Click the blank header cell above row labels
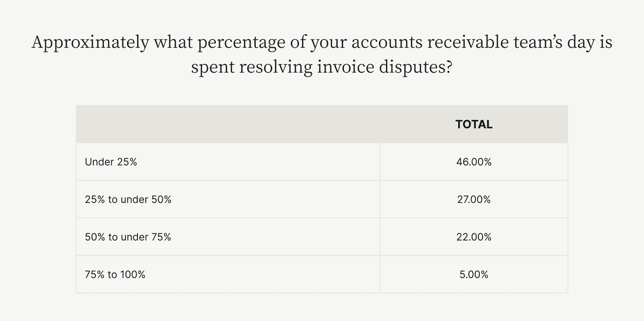644x321 pixels. click(228, 124)
